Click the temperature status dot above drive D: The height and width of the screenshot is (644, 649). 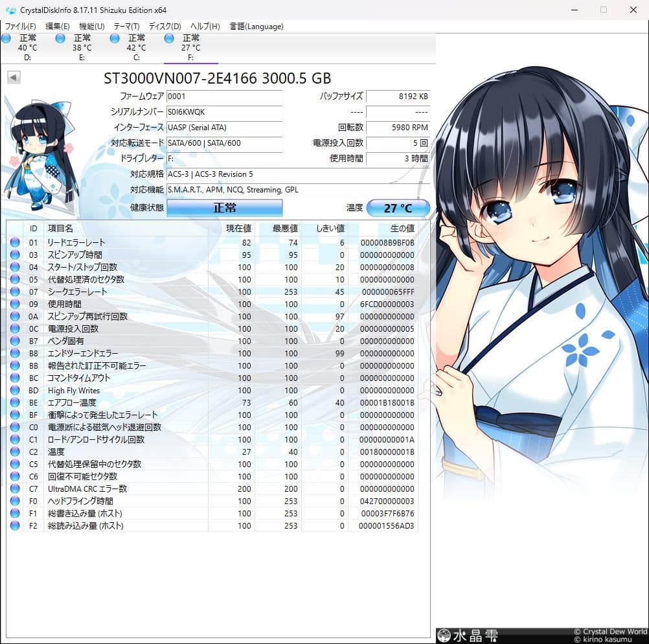6,39
